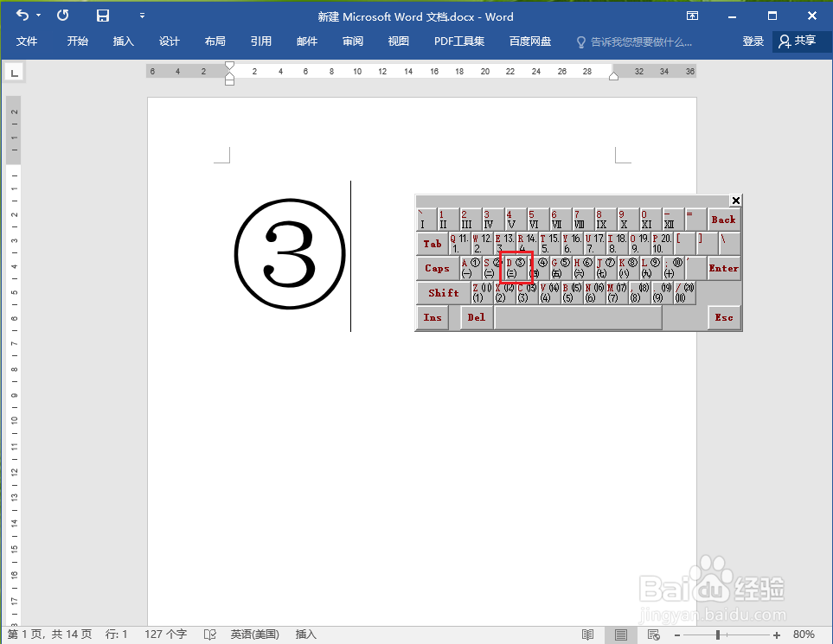Switch to the 插入 tab
The image size is (833, 644).
pyautogui.click(x=123, y=41)
